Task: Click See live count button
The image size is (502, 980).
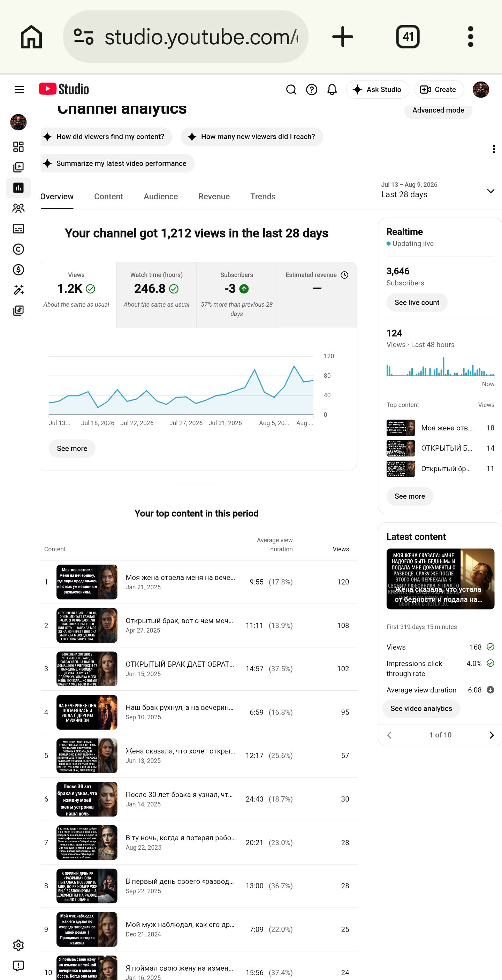Action: (417, 303)
